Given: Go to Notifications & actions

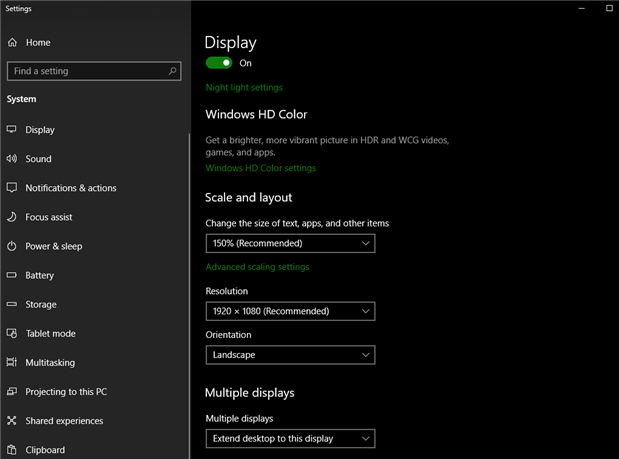Looking at the screenshot, I should pos(70,188).
